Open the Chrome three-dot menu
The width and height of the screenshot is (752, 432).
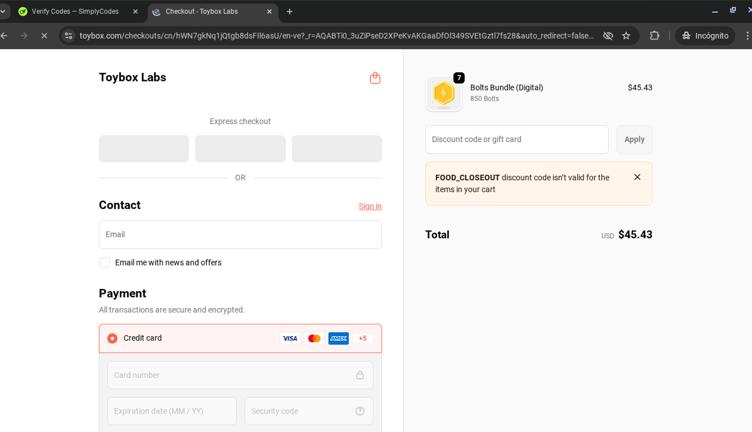(x=747, y=35)
